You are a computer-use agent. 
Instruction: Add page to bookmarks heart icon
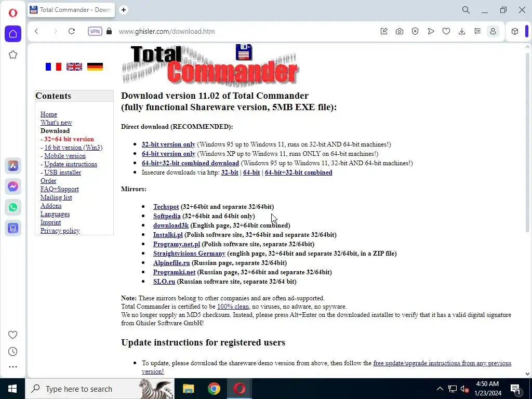point(446,31)
